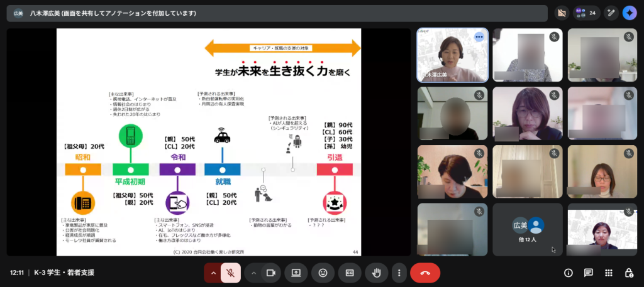Viewport: 644px width, 287px height.
Task: Turn on closed captions
Action: (350, 273)
